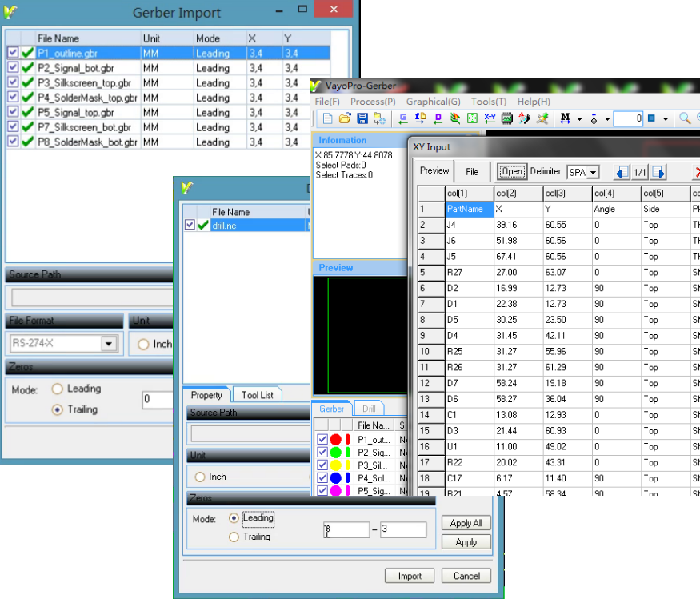Open the Graphical menu
The height and width of the screenshot is (599, 700).
pos(433,102)
